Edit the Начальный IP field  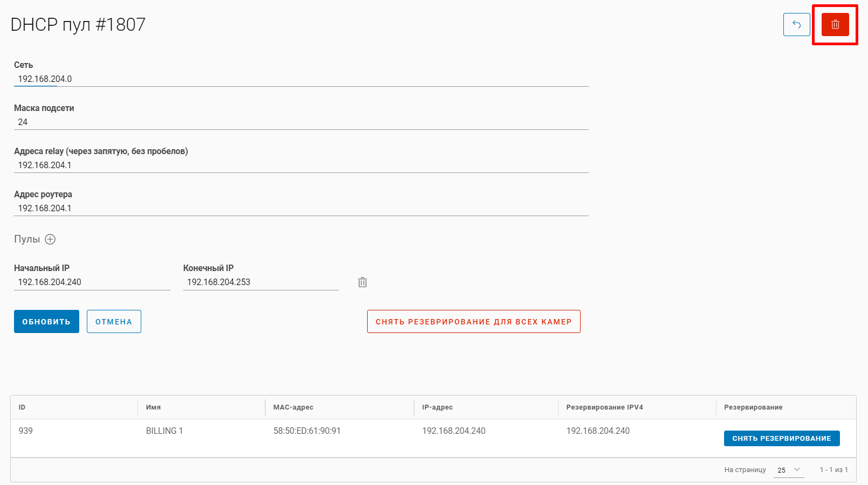[x=92, y=282]
